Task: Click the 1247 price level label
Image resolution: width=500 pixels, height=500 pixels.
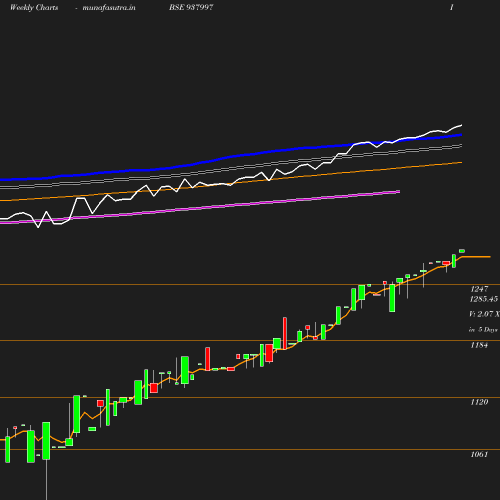Action: coord(479,289)
